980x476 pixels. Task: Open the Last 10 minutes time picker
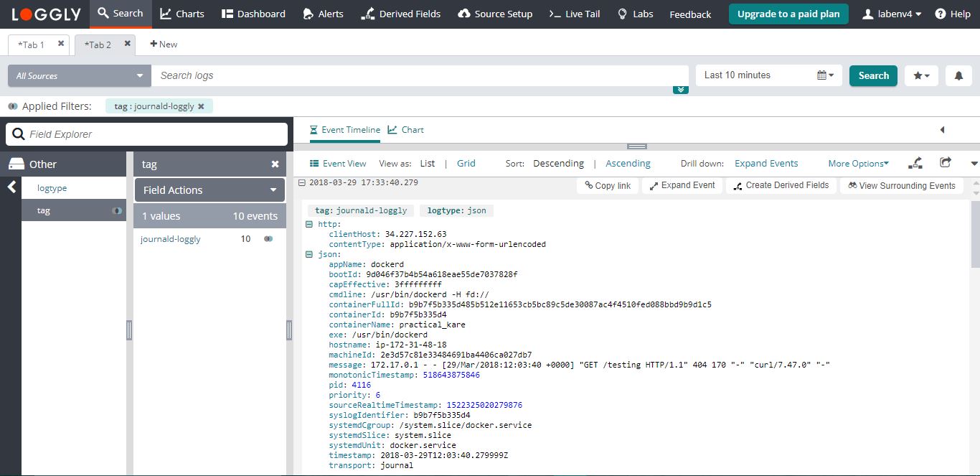[x=768, y=75]
